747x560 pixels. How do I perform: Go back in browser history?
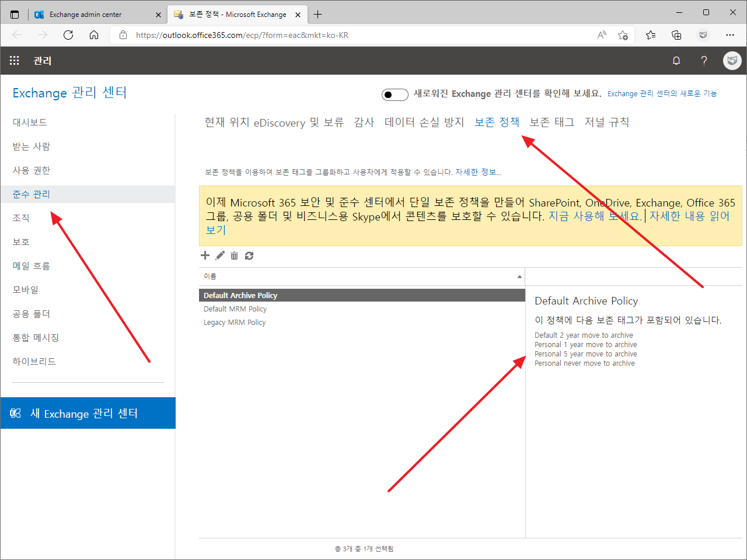[x=17, y=35]
